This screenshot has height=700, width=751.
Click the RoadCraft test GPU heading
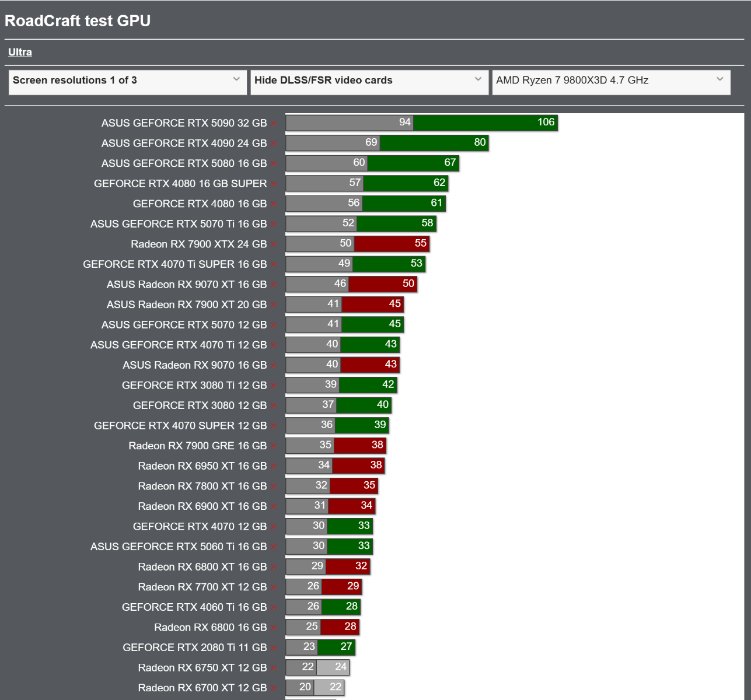pos(78,21)
